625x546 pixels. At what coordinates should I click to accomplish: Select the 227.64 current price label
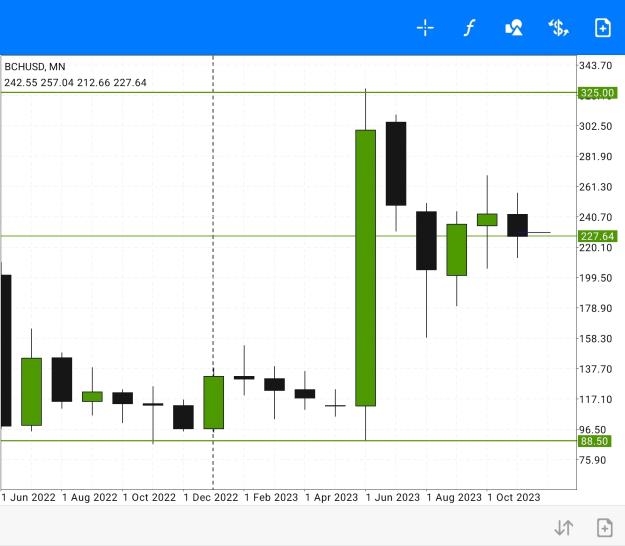pyautogui.click(x=597, y=236)
